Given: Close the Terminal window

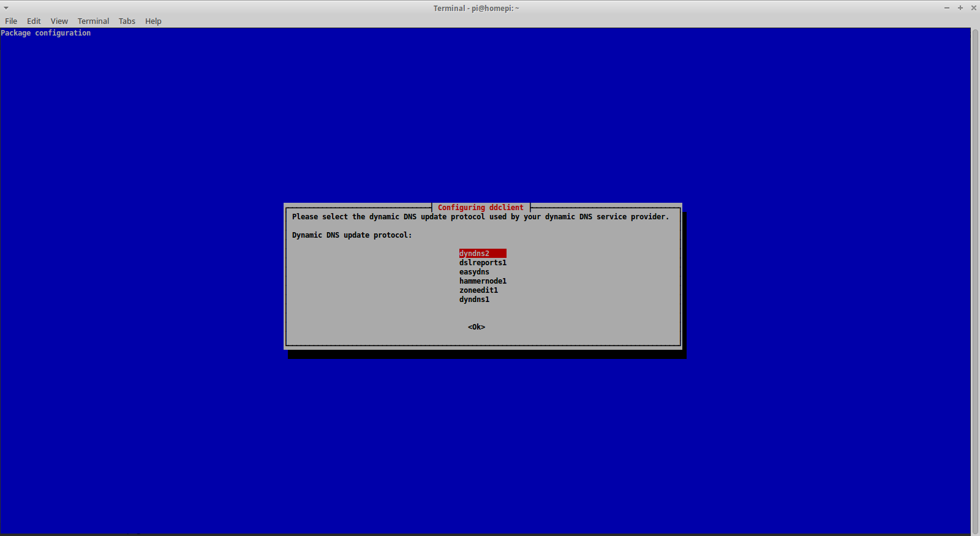Looking at the screenshot, I should (974, 8).
